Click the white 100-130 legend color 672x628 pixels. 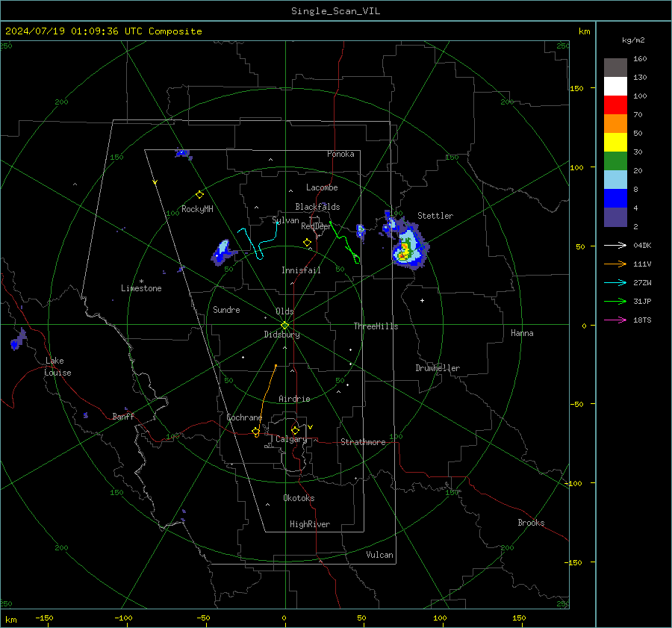click(x=615, y=86)
